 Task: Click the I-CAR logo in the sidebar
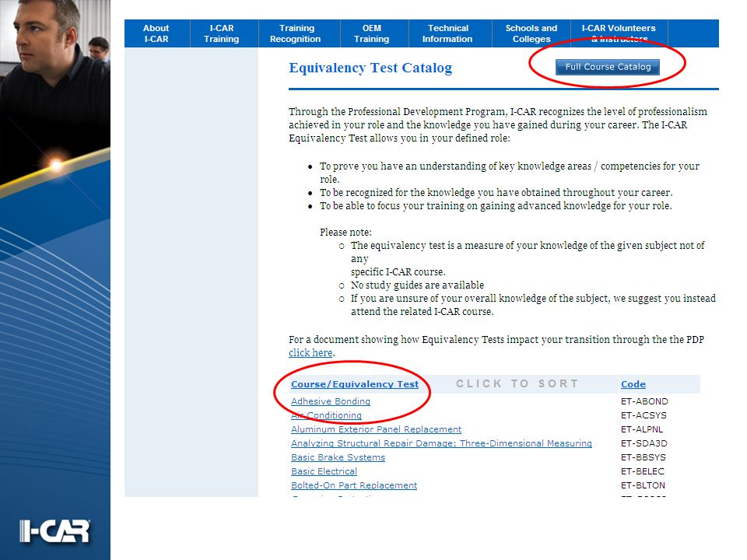[x=54, y=531]
